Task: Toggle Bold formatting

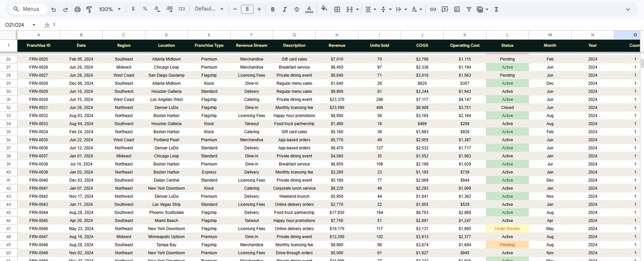Action: (x=273, y=9)
